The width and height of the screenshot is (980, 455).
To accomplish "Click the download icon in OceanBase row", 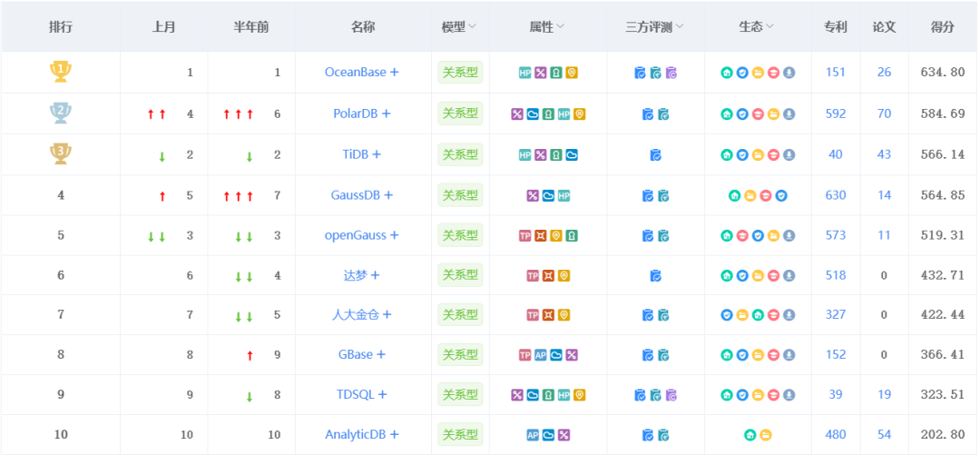I will (x=789, y=73).
